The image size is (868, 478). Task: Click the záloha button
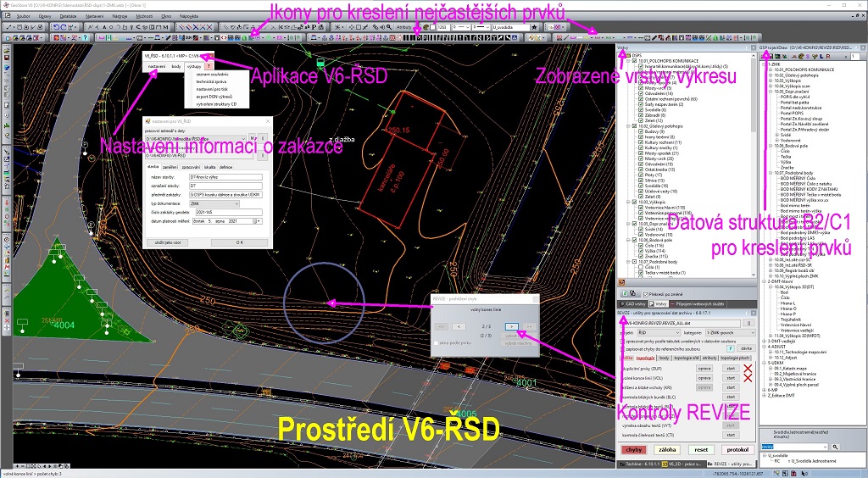(x=668, y=450)
